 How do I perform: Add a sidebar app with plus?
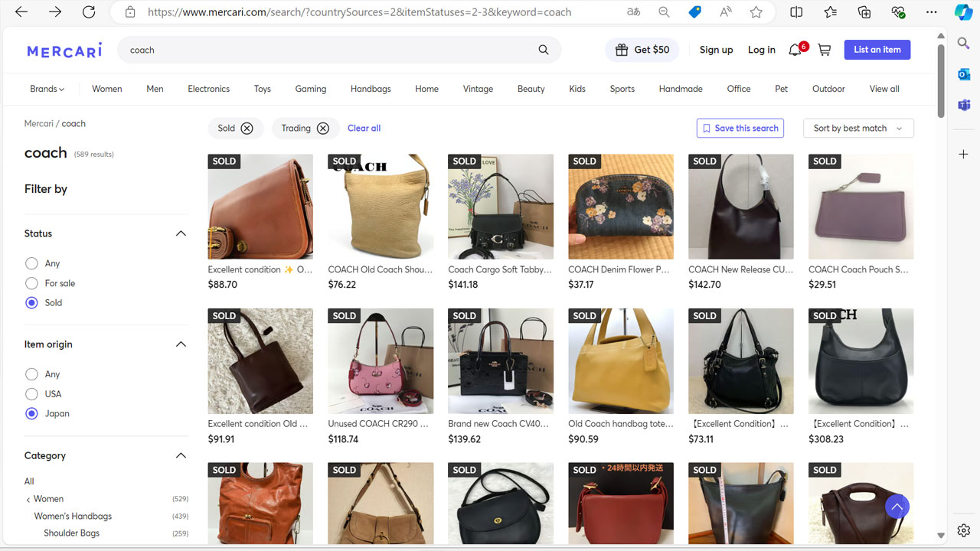[964, 154]
